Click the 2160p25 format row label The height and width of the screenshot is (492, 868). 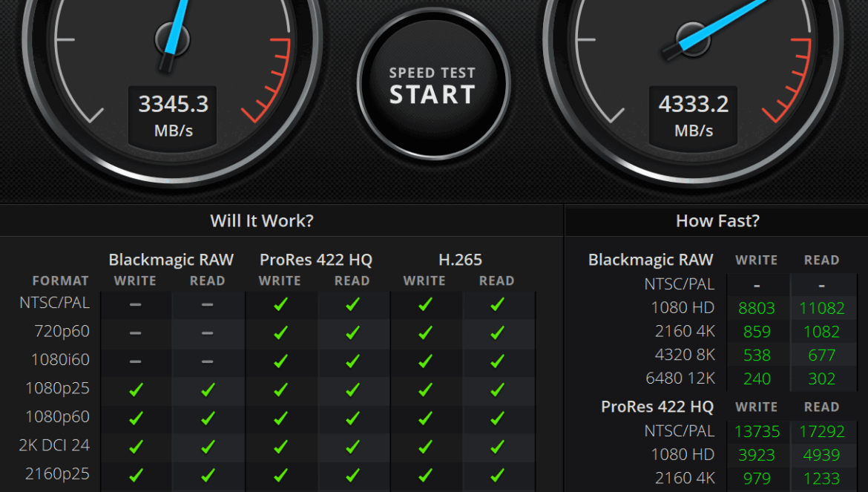click(x=58, y=473)
